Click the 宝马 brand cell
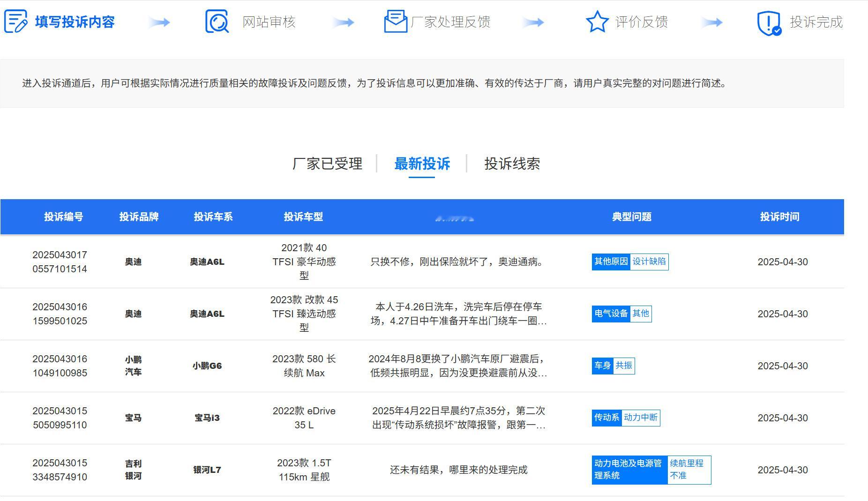This screenshot has height=501, width=868. (x=134, y=418)
